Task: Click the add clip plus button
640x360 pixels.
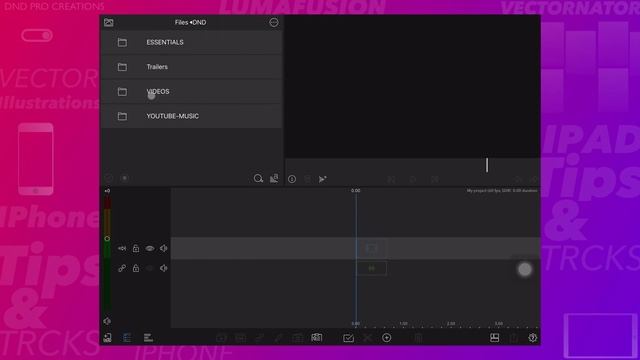Action: tap(387, 338)
